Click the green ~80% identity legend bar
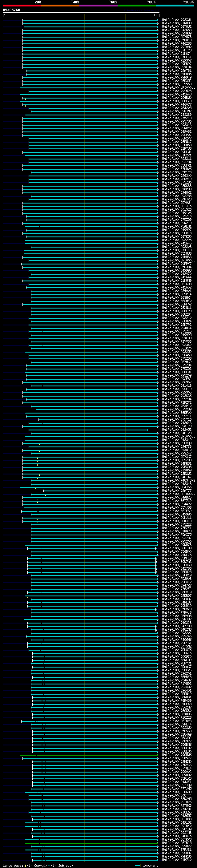197x868 pixels. 137,6
